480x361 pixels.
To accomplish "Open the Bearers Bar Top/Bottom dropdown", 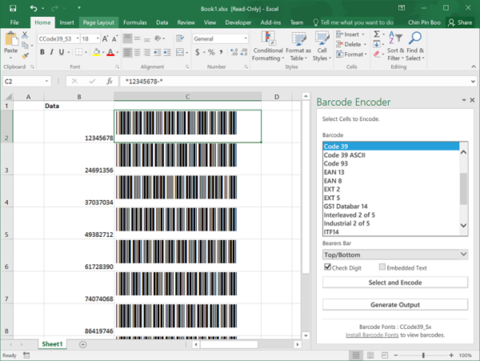I will [395, 255].
